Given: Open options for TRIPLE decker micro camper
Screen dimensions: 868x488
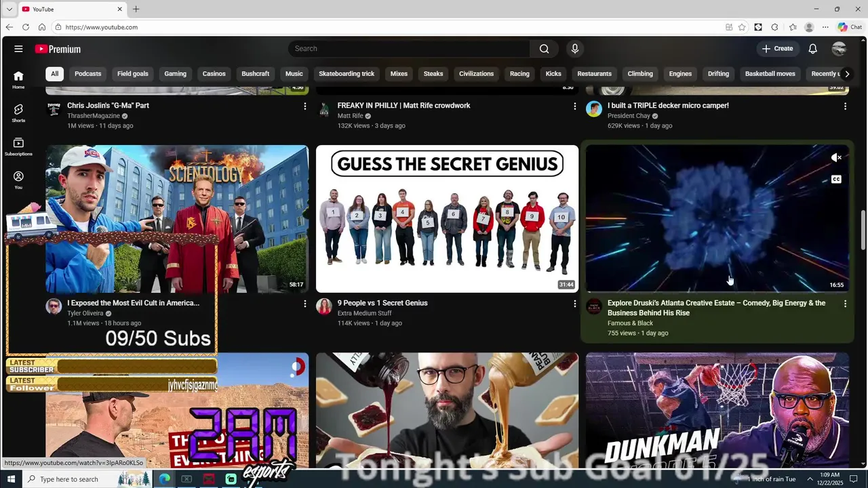Looking at the screenshot, I should coord(845,106).
